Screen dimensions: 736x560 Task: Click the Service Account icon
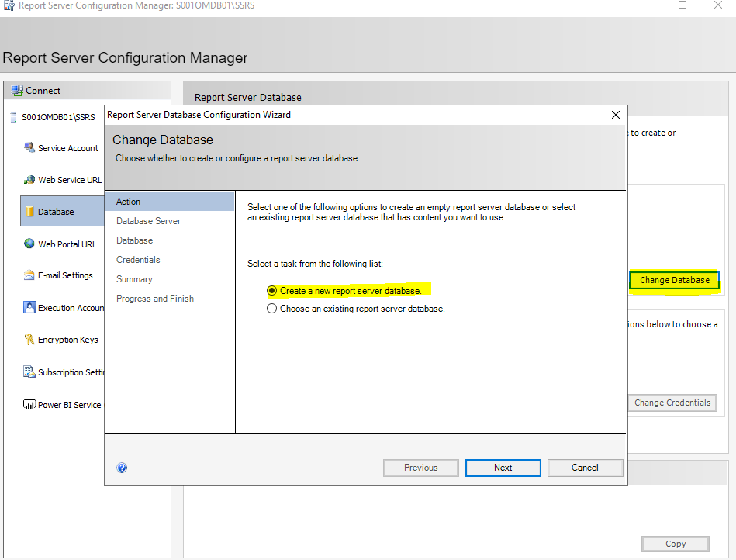[x=29, y=147]
